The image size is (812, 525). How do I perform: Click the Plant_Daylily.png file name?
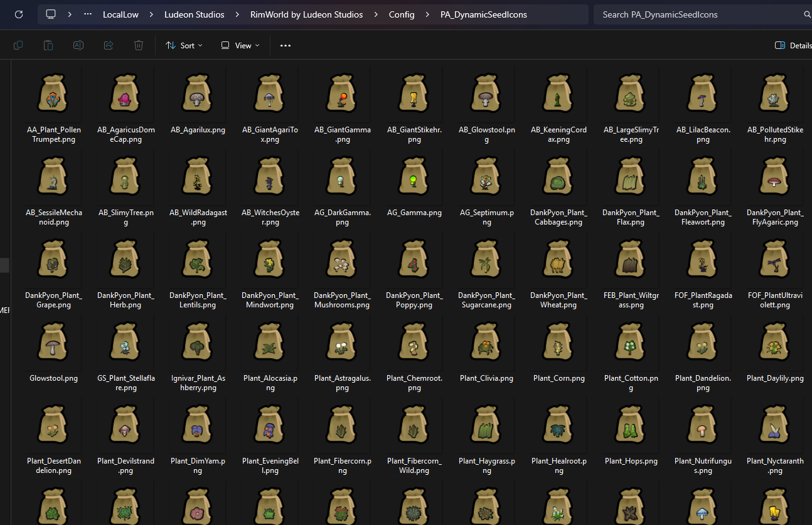(775, 378)
